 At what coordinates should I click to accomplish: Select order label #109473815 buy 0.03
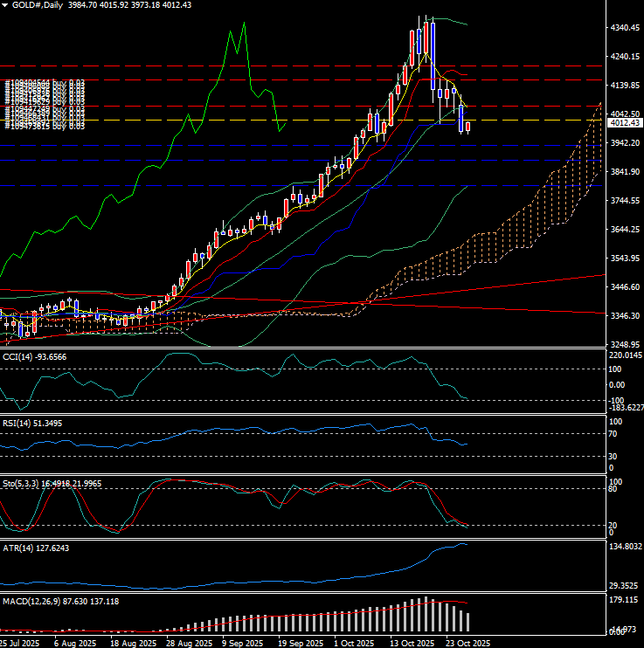pyautogui.click(x=45, y=126)
